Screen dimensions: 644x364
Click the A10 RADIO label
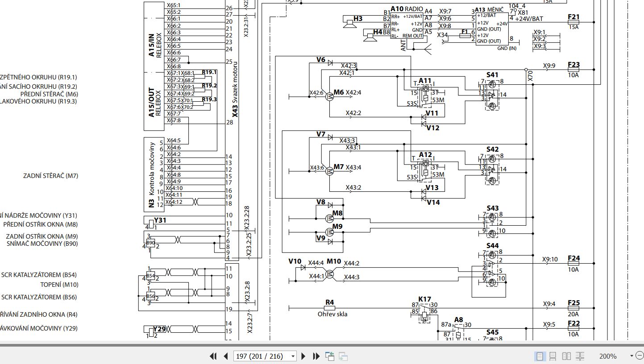pyautogui.click(x=407, y=9)
